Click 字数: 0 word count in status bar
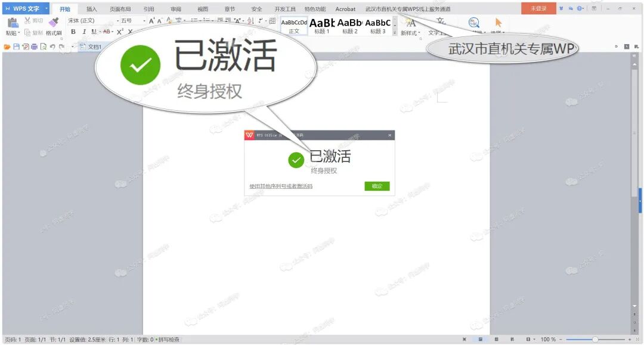Image resolution: width=644 pixels, height=345 pixels. [x=145, y=340]
